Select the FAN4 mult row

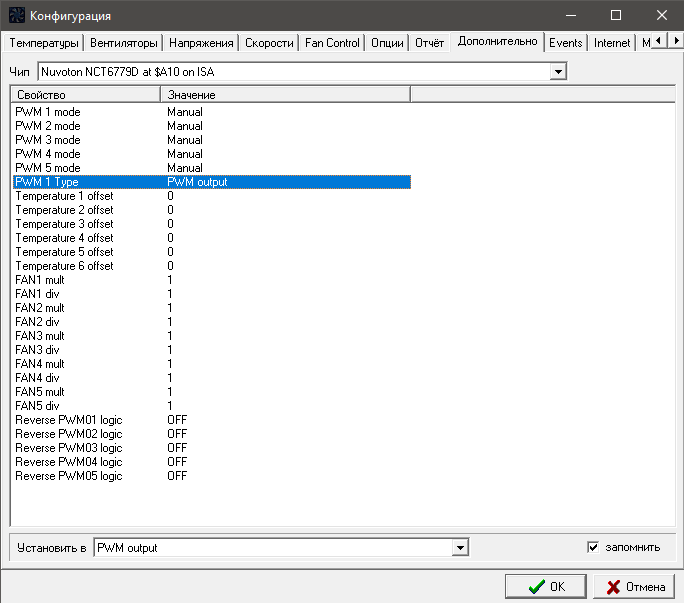[x=212, y=363]
